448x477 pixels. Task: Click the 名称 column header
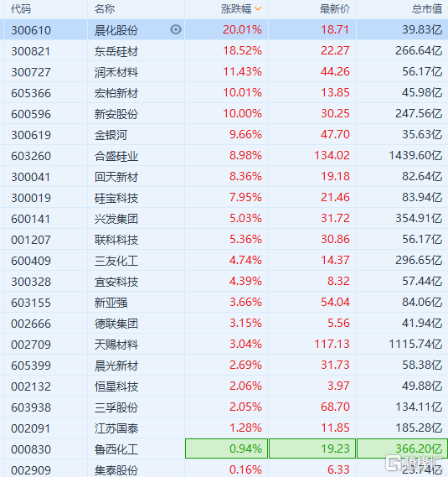point(104,9)
